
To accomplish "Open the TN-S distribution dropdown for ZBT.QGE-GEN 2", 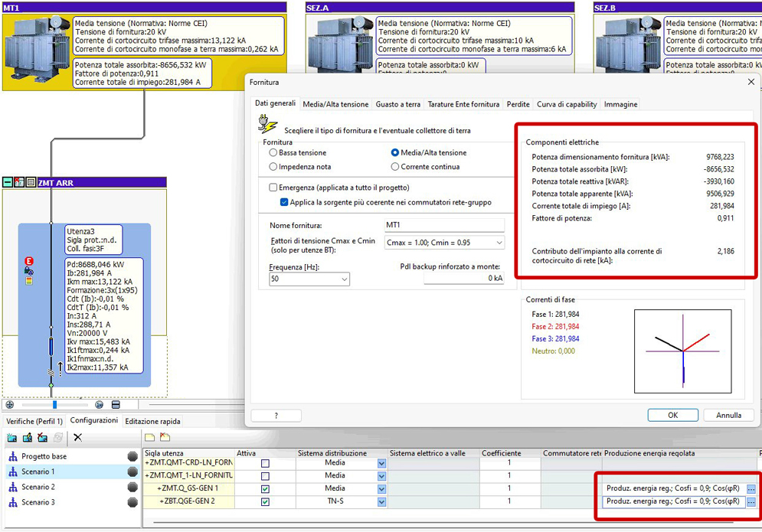I will pyautogui.click(x=381, y=502).
